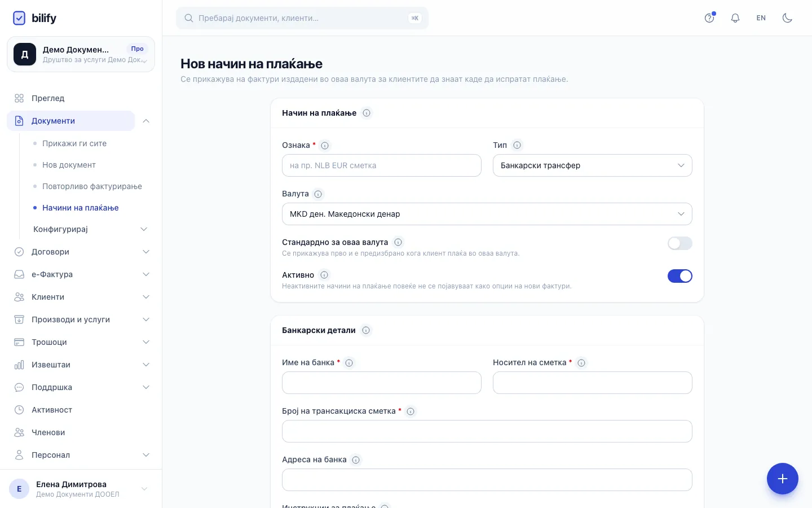Image resolution: width=812 pixels, height=508 pixels.
Task: Click info icon next to Начин на плаќање header
Action: coord(367,113)
